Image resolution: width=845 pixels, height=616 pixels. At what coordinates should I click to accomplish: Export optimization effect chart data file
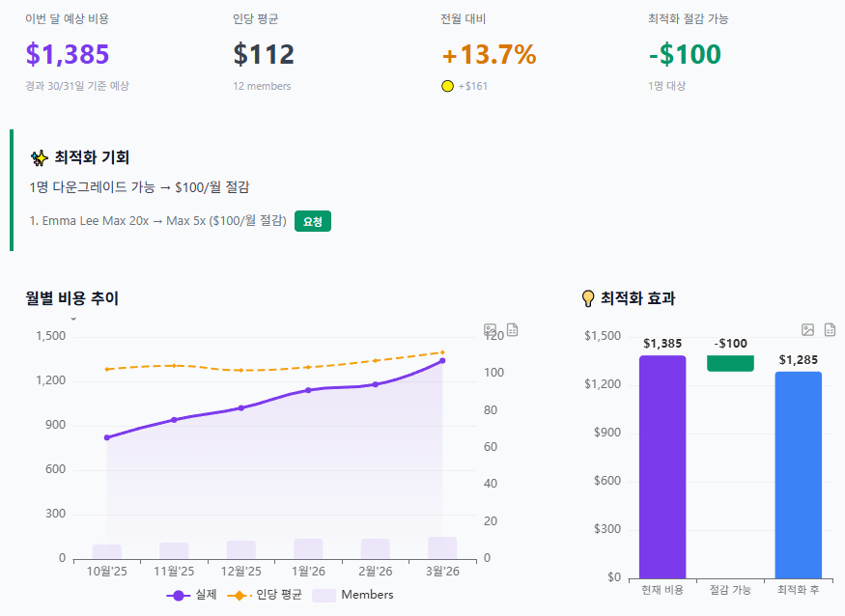pyautogui.click(x=830, y=330)
